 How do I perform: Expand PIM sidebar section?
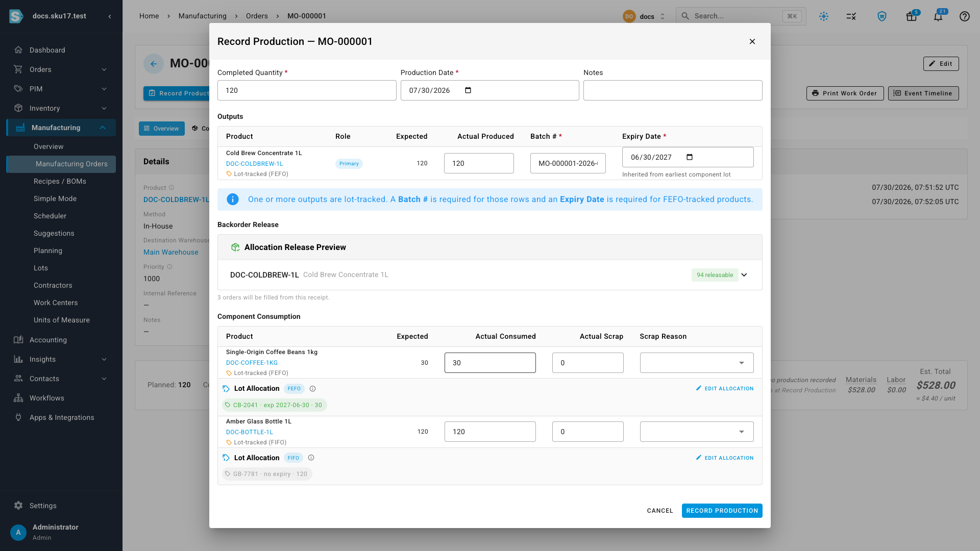(61, 89)
